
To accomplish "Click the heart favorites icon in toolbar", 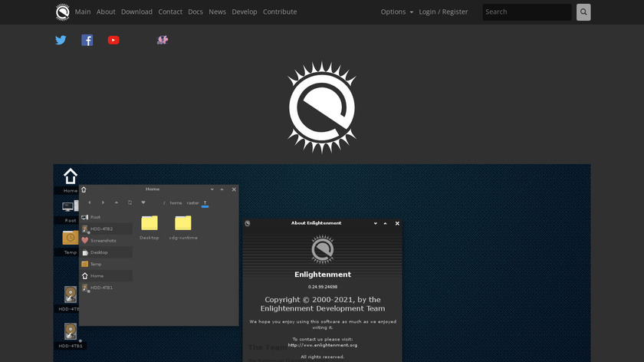I will (143, 202).
